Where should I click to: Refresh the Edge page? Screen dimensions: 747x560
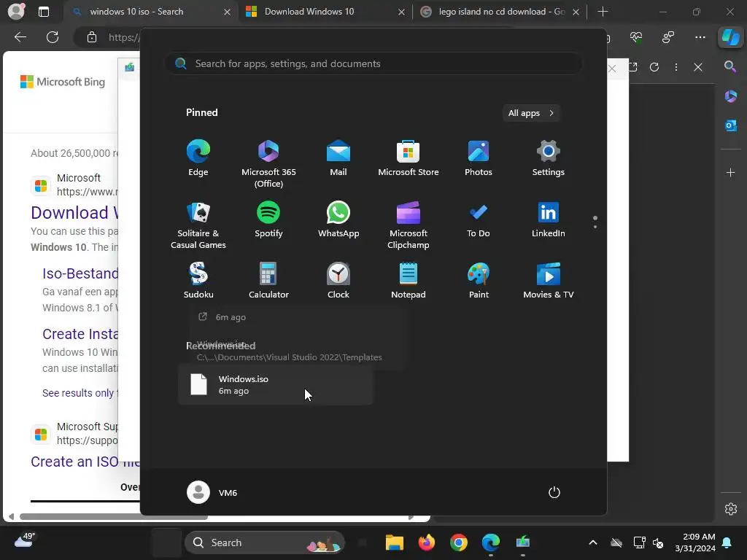pyautogui.click(x=53, y=37)
